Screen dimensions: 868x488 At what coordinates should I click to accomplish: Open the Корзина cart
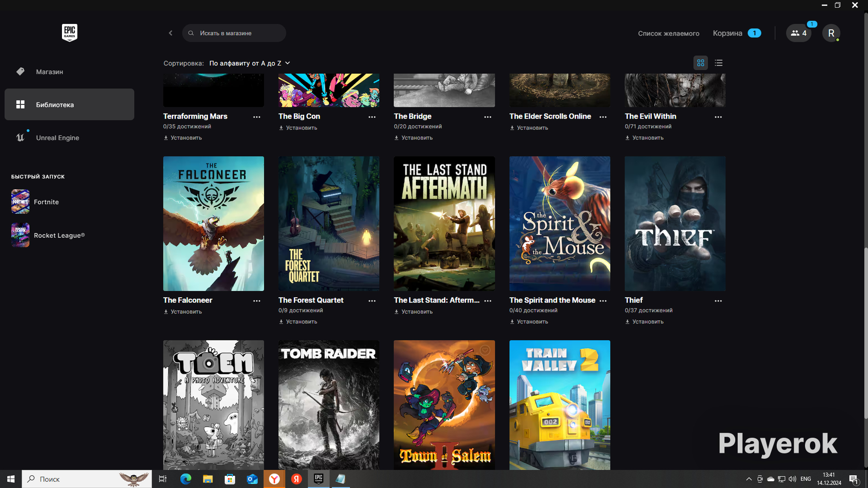(737, 33)
